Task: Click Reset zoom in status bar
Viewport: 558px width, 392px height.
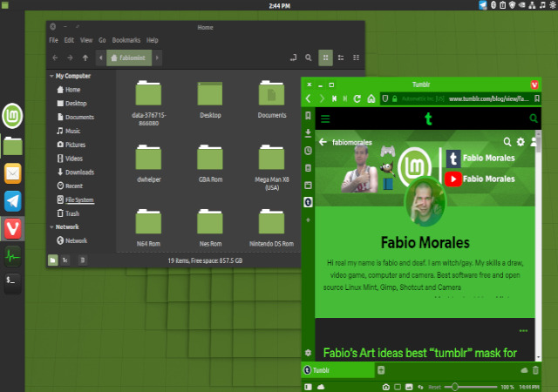Action: 434,387
